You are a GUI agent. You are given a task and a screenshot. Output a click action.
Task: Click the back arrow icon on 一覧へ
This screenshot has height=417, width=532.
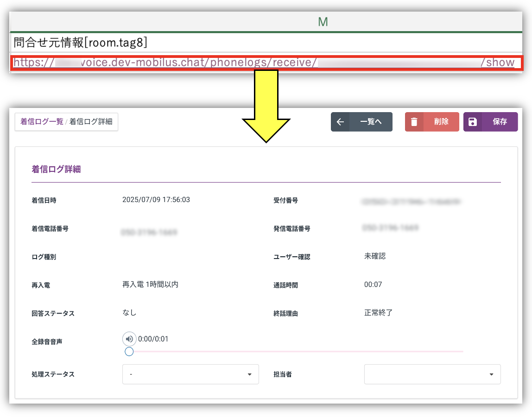pos(340,122)
